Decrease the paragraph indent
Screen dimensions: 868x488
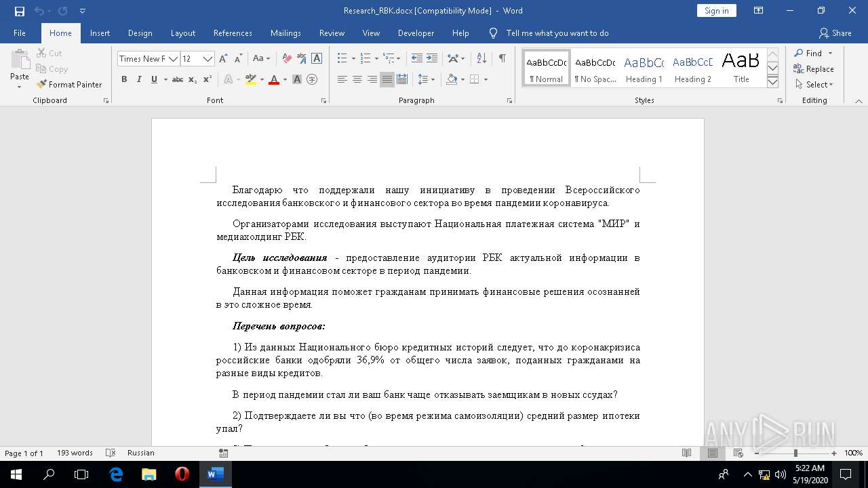417,59
